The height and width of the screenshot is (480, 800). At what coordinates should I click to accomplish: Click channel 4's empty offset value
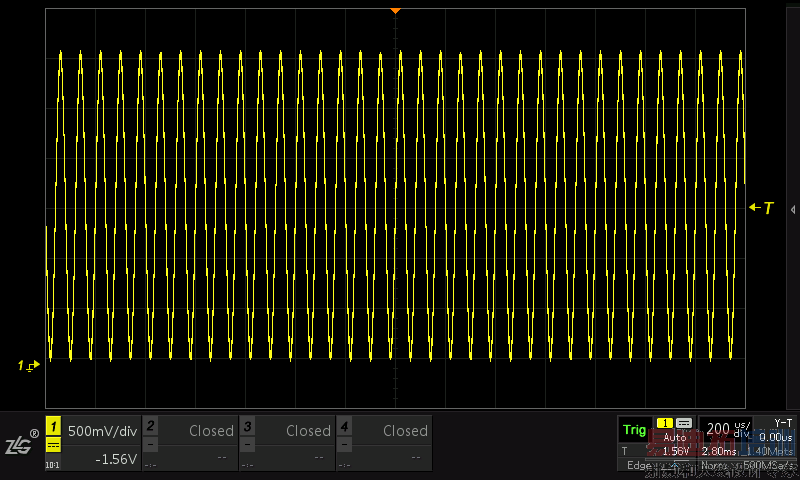[x=416, y=457]
